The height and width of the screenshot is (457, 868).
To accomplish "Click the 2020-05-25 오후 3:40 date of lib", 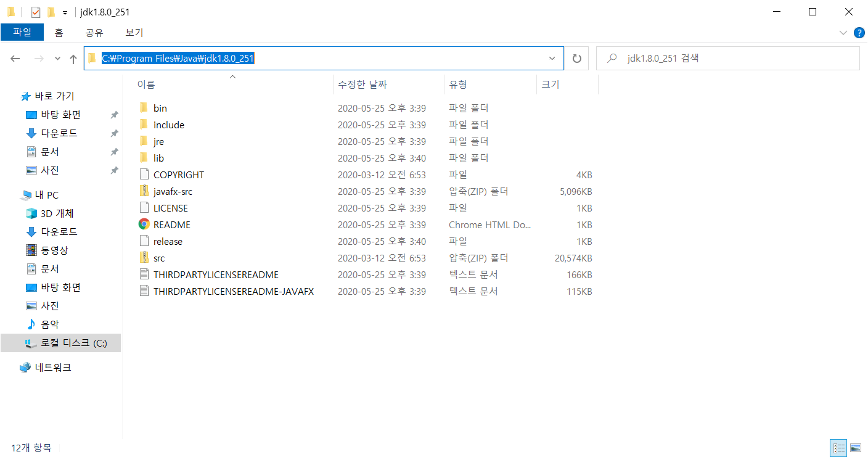I will pos(382,158).
